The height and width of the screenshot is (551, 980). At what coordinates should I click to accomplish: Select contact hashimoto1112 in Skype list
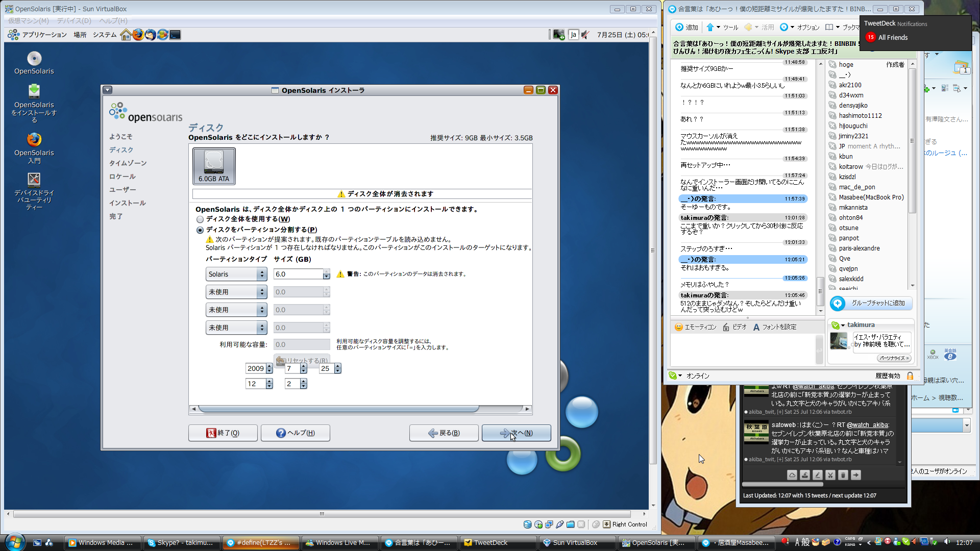point(860,115)
